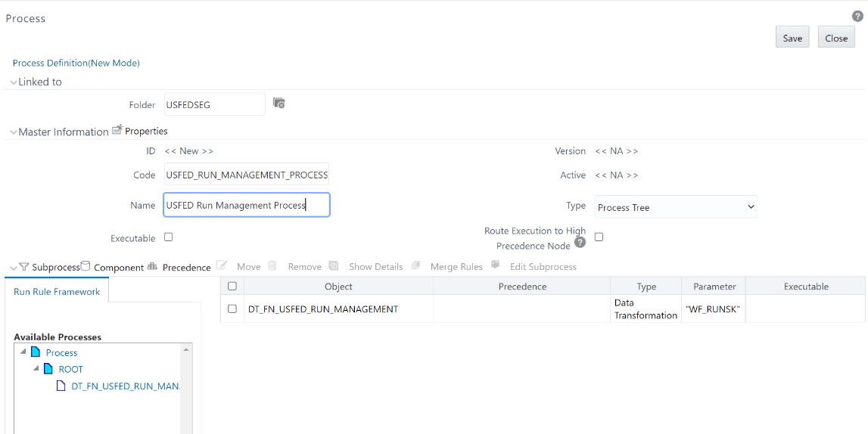Viewport: 868px width, 434px height.
Task: Click the Show Details toolbar label
Action: pos(376,266)
